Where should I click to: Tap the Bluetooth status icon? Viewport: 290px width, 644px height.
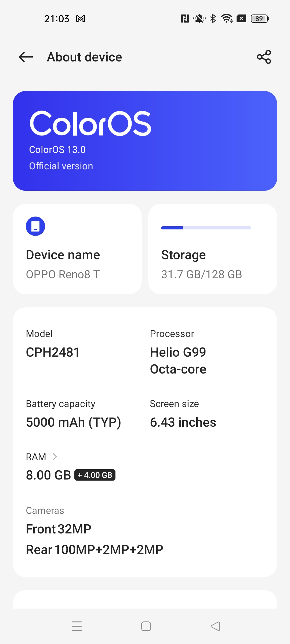click(x=213, y=19)
